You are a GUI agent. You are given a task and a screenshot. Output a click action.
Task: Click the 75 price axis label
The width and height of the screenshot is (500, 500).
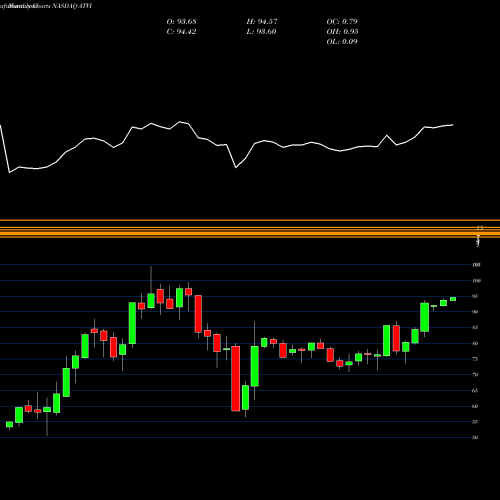(x=475, y=359)
